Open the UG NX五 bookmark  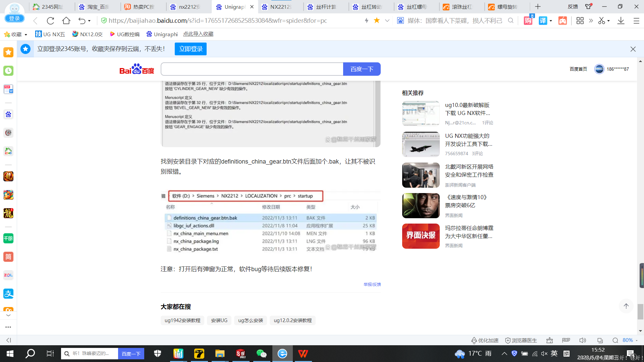pyautogui.click(x=50, y=34)
